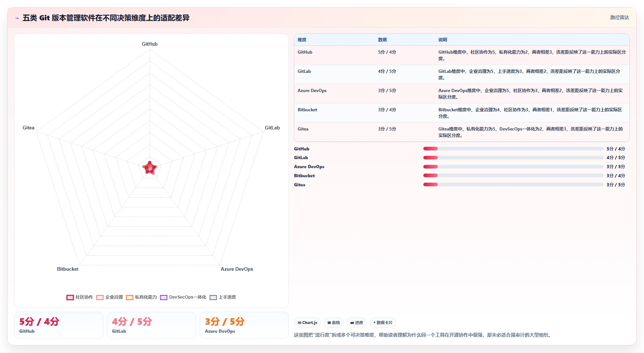Click the Chart.js tag chip
644x353 pixels.
tap(307, 323)
